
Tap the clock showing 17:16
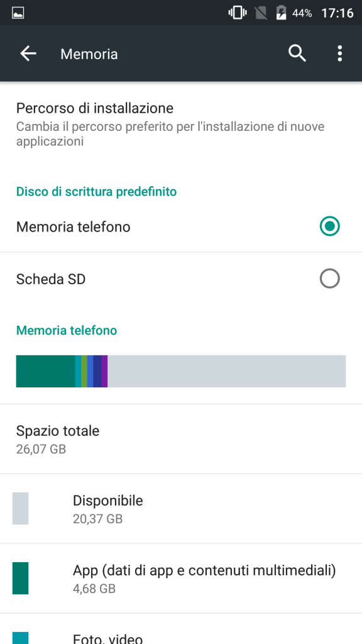[337, 13]
